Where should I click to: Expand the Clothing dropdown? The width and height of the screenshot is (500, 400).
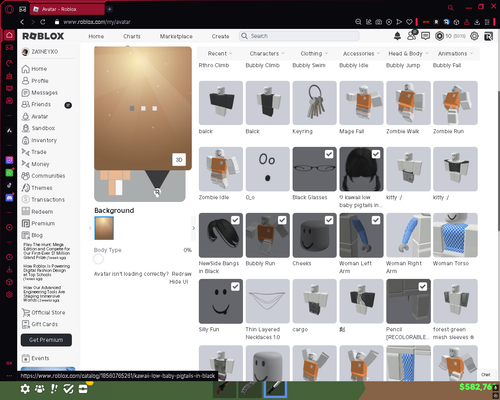click(314, 53)
